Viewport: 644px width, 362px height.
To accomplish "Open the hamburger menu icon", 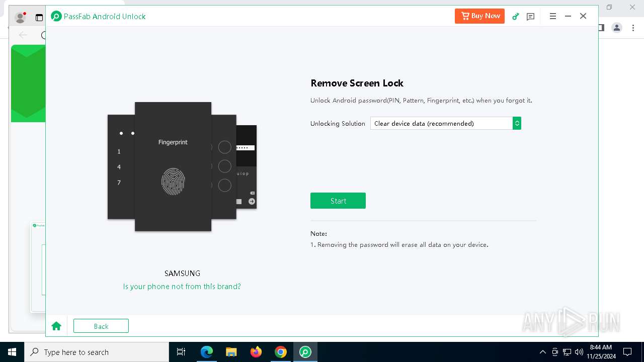I will tap(553, 16).
